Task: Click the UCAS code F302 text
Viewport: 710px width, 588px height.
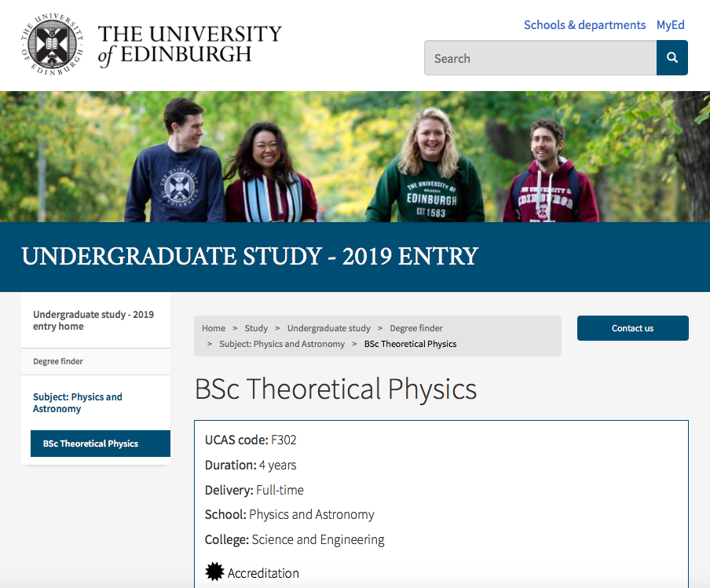Action: point(251,440)
